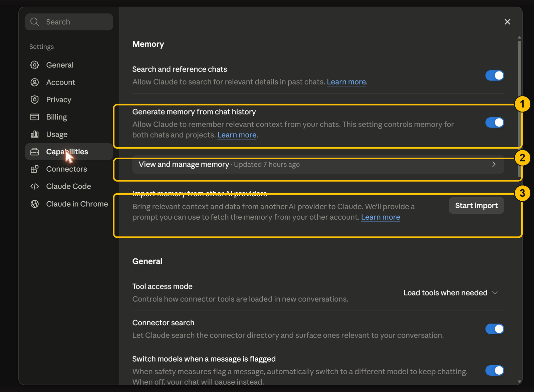Disable the Connector search switch
Screen dimensions: 534x392
click(x=495, y=329)
